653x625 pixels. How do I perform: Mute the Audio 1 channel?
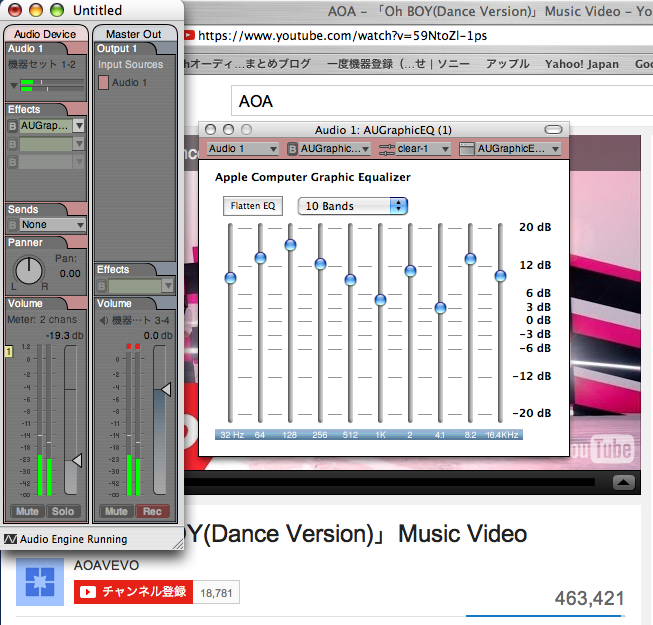pyautogui.click(x=27, y=511)
